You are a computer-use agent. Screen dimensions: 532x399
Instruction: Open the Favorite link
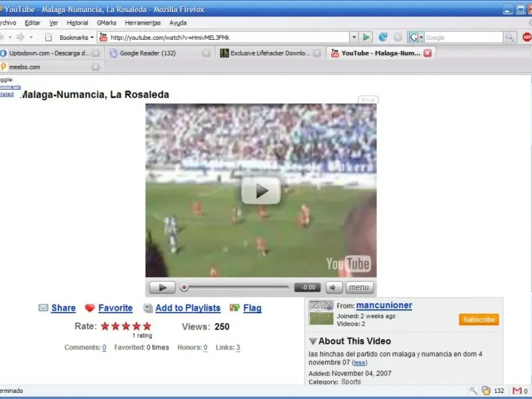pyautogui.click(x=115, y=308)
